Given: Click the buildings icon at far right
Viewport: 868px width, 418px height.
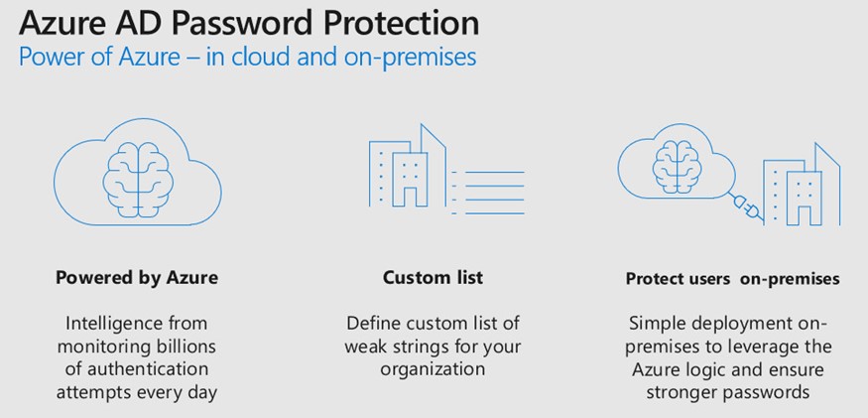Looking at the screenshot, I should (802, 184).
